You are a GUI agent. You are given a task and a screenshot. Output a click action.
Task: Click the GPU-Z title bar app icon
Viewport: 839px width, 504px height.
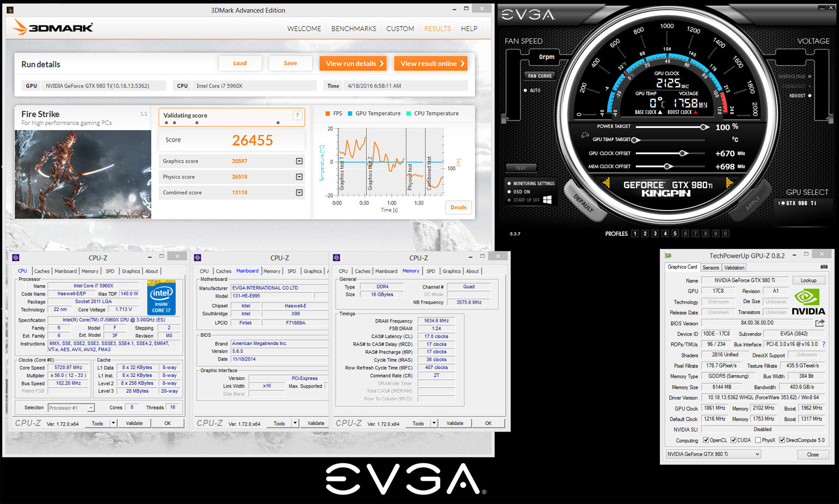pos(668,256)
